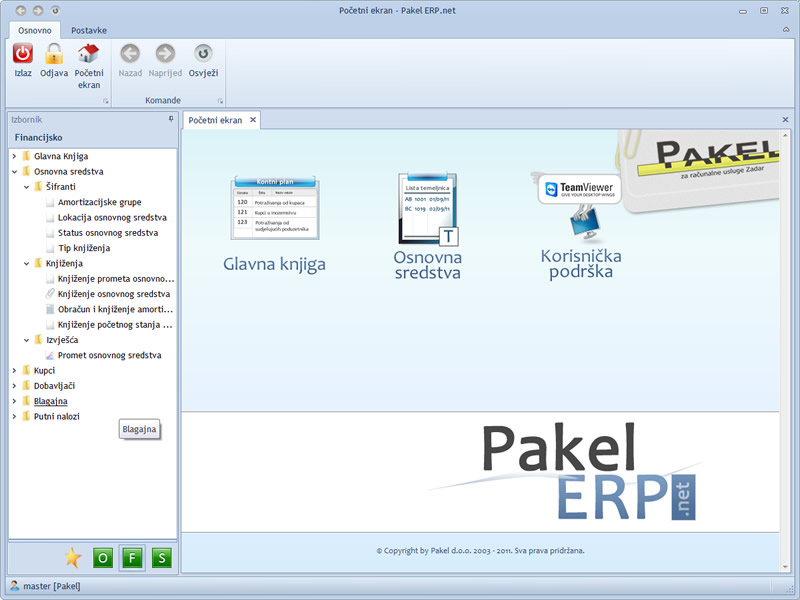Open Tip knjiženja item
Screen dimensions: 800x600
[84, 248]
